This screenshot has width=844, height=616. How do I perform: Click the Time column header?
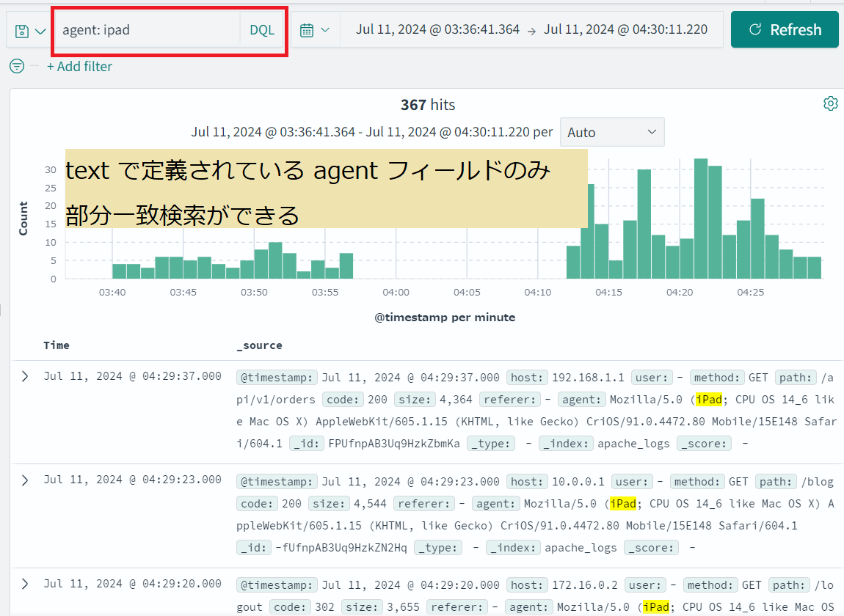click(57, 345)
